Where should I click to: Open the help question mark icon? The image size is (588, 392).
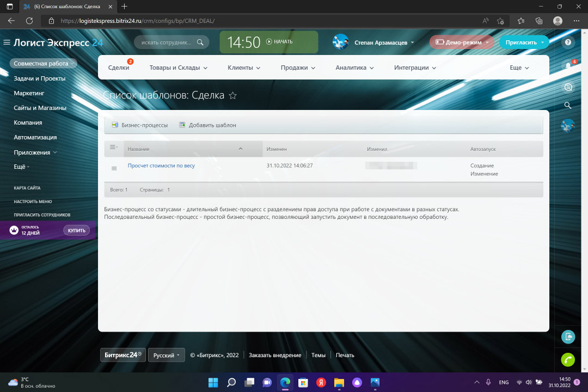coord(568,42)
